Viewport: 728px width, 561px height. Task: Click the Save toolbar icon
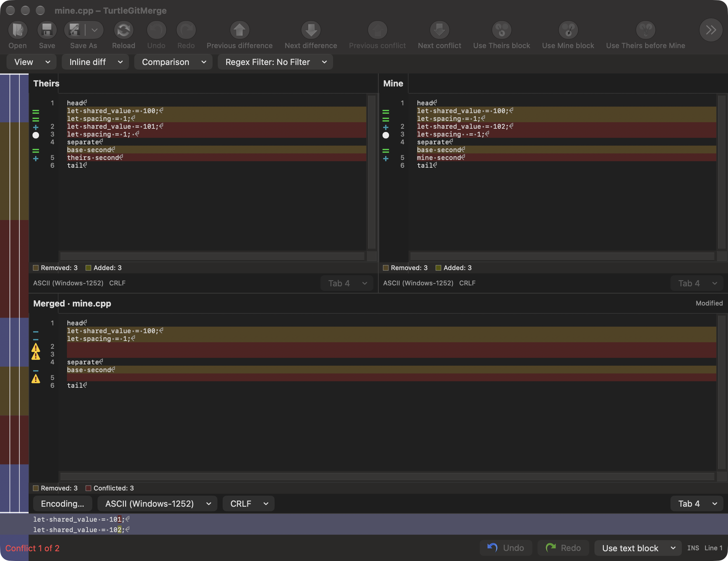coord(47,30)
